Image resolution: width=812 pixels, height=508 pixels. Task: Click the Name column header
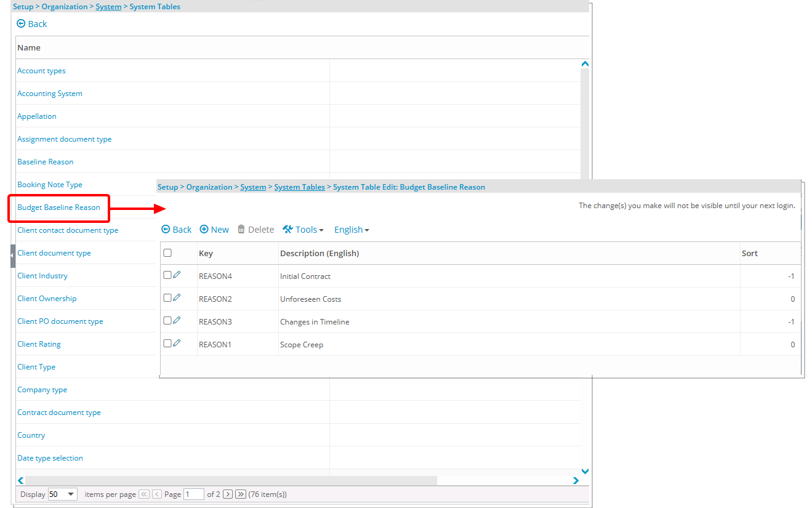point(29,47)
